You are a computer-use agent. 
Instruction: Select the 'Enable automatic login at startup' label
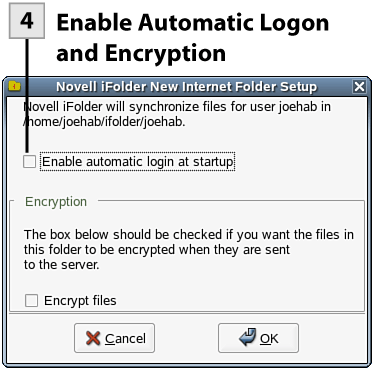click(137, 162)
